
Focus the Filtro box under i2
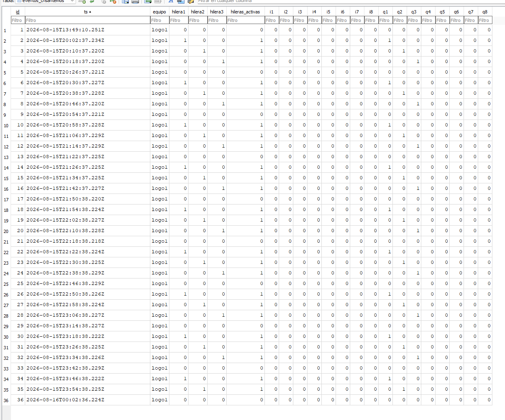click(x=286, y=20)
